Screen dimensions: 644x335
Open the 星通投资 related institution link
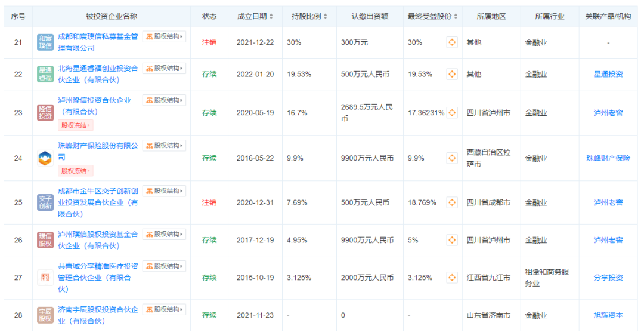click(608, 74)
